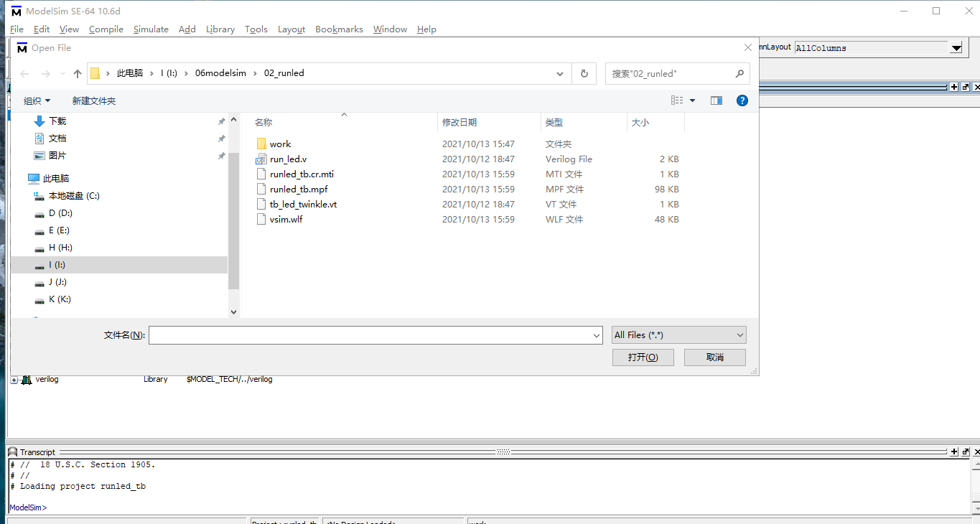The width and height of the screenshot is (980, 524).
Task: Select I (I:) drive
Action: (119, 265)
